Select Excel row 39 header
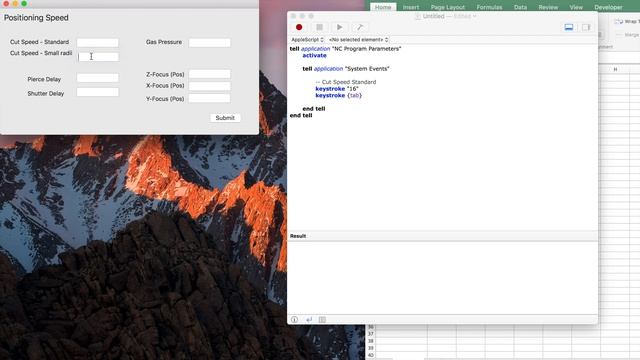Screen dimensions: 640x360 pos(371,348)
